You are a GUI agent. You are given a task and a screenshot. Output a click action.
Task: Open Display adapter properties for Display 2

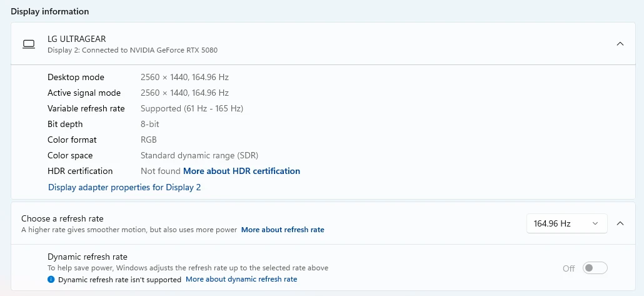coord(124,188)
